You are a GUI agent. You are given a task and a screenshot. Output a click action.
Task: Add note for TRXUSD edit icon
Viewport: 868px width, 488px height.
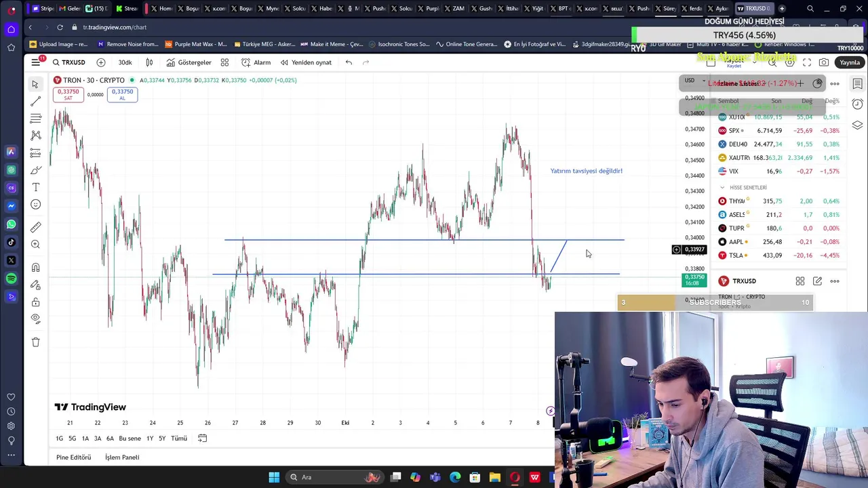click(817, 281)
